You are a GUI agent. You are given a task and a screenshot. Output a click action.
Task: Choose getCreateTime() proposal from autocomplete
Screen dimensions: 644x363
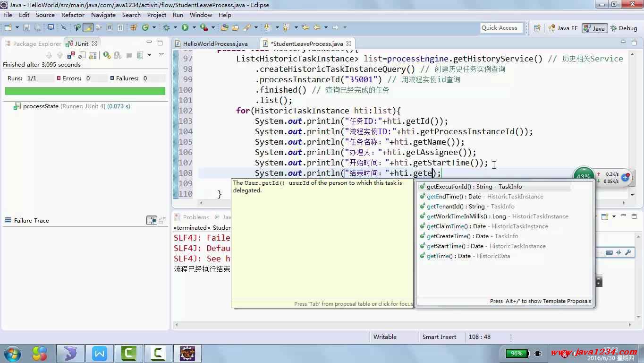(x=494, y=236)
